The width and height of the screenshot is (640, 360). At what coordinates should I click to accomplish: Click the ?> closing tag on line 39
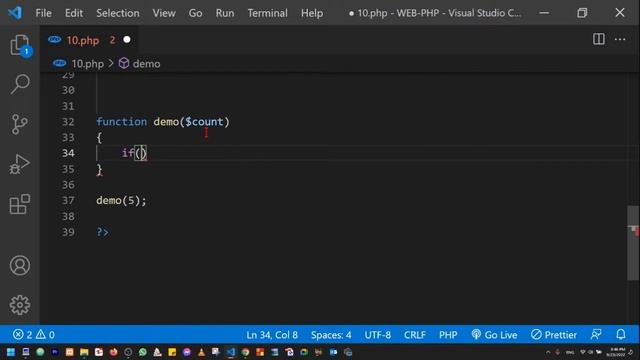tap(102, 232)
